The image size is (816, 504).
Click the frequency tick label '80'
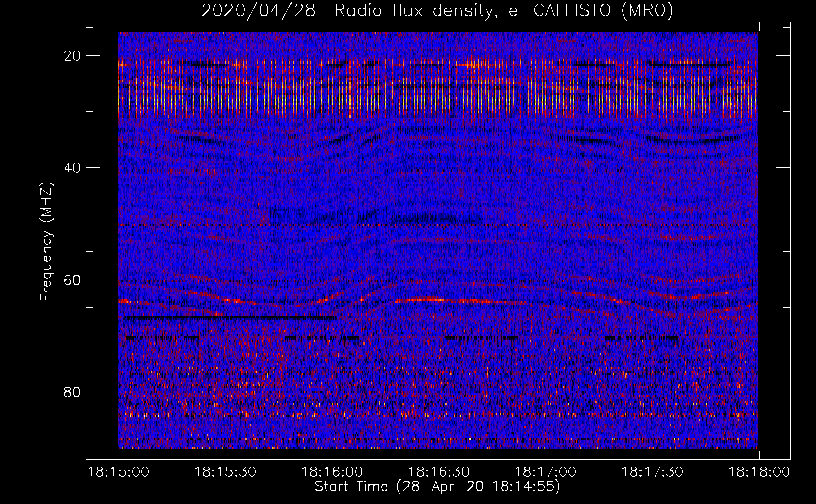click(72, 392)
